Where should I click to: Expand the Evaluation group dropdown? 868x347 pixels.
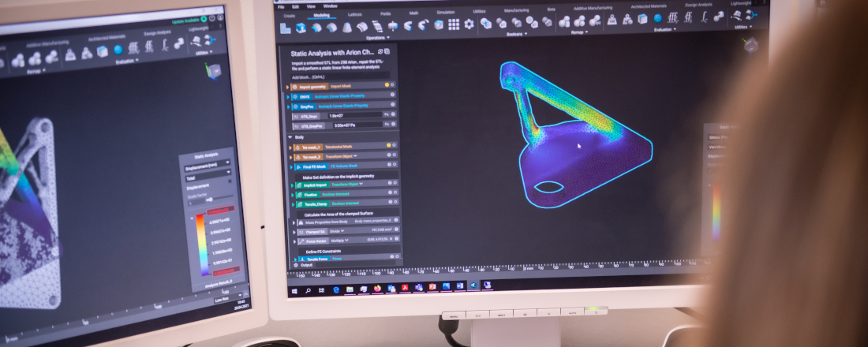coord(664,29)
